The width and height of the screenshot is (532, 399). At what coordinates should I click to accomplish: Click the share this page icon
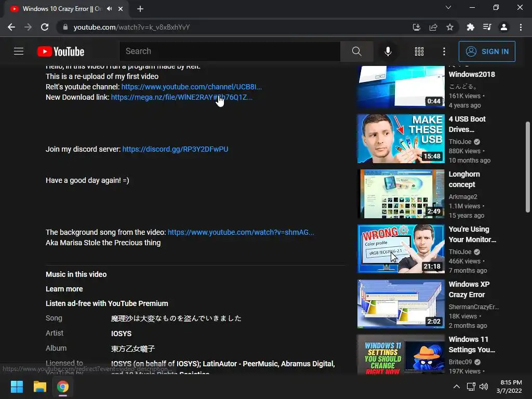[x=433, y=27]
